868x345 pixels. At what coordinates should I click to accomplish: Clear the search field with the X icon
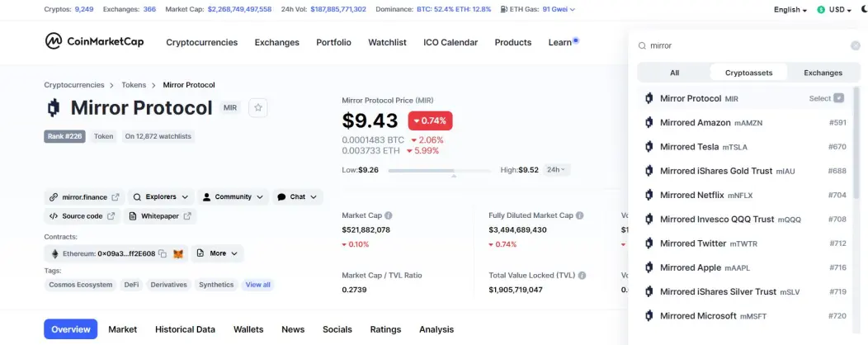tap(856, 46)
